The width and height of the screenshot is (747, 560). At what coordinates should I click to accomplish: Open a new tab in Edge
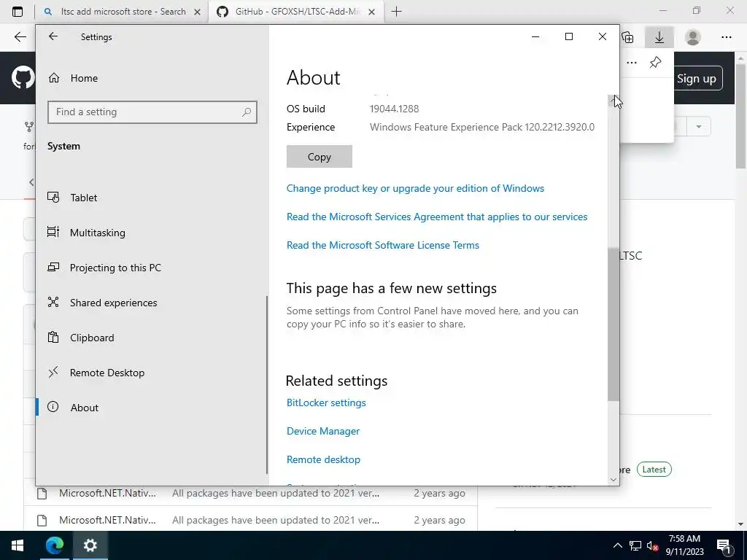(396, 12)
